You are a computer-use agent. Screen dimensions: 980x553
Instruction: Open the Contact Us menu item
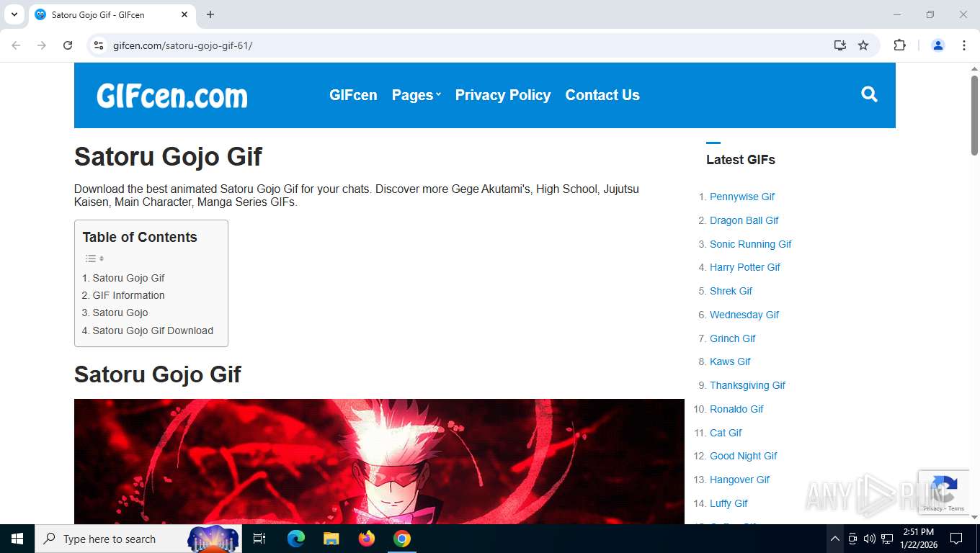click(x=602, y=95)
